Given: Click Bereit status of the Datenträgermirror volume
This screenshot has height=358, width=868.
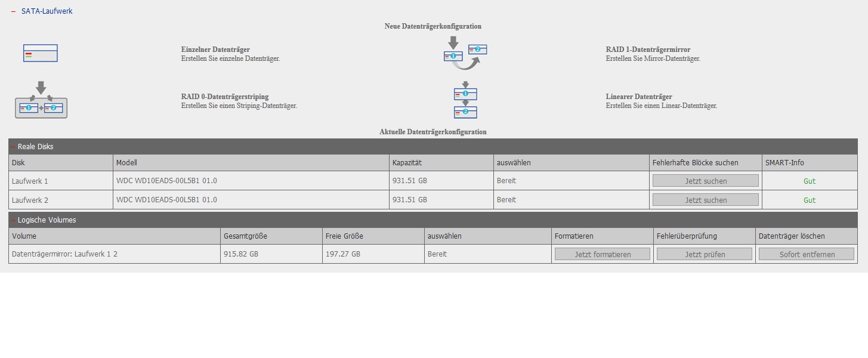Looking at the screenshot, I should point(437,254).
